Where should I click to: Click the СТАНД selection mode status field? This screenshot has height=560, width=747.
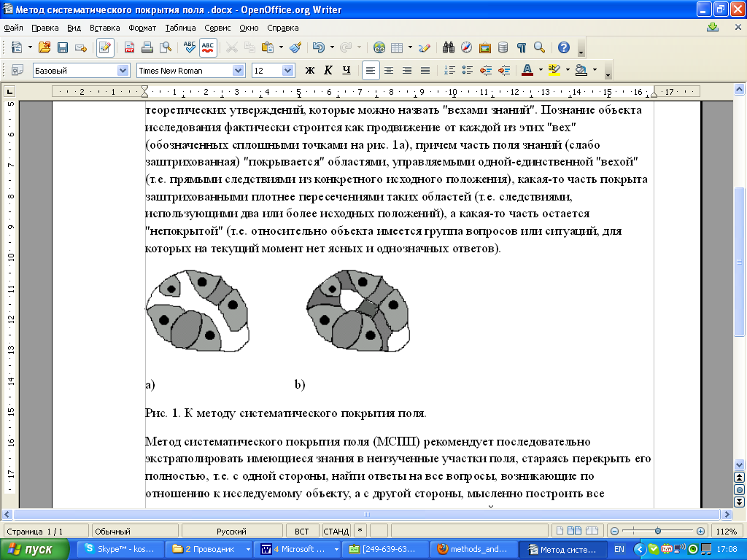336,532
